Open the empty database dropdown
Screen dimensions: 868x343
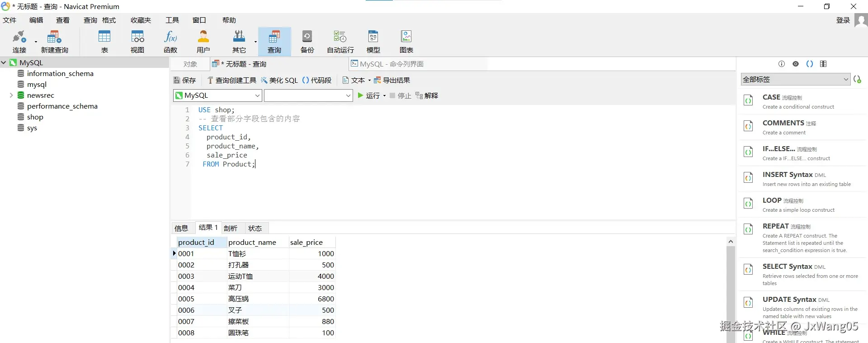point(308,95)
